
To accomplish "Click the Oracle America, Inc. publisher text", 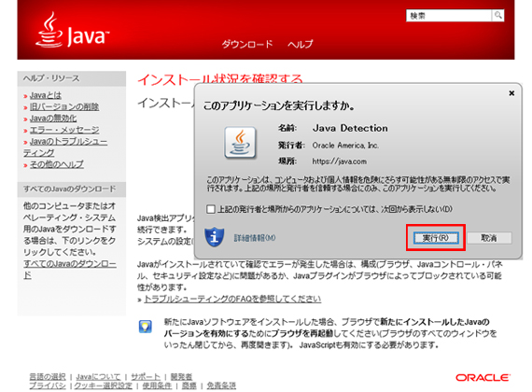I will tap(345, 146).
